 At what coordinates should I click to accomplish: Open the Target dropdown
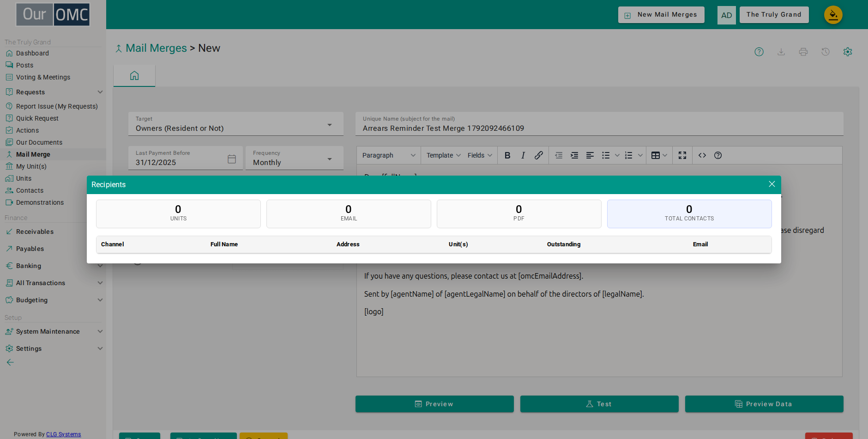click(236, 124)
